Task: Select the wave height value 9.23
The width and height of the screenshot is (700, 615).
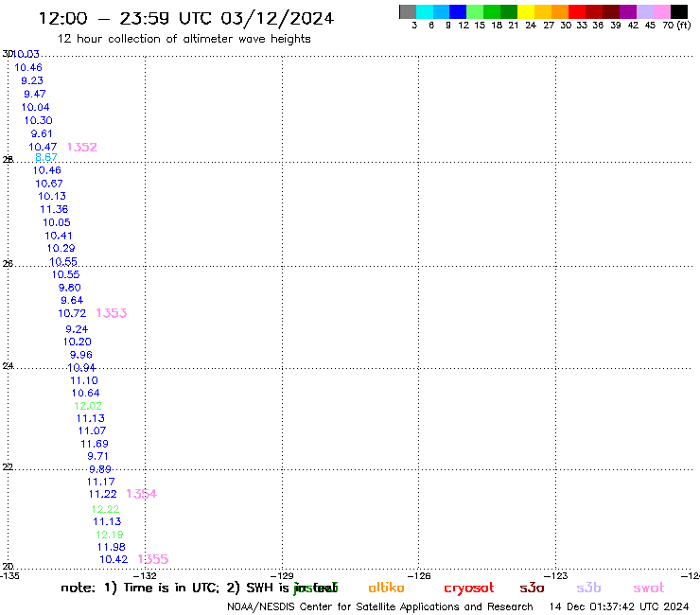Action: (x=32, y=80)
